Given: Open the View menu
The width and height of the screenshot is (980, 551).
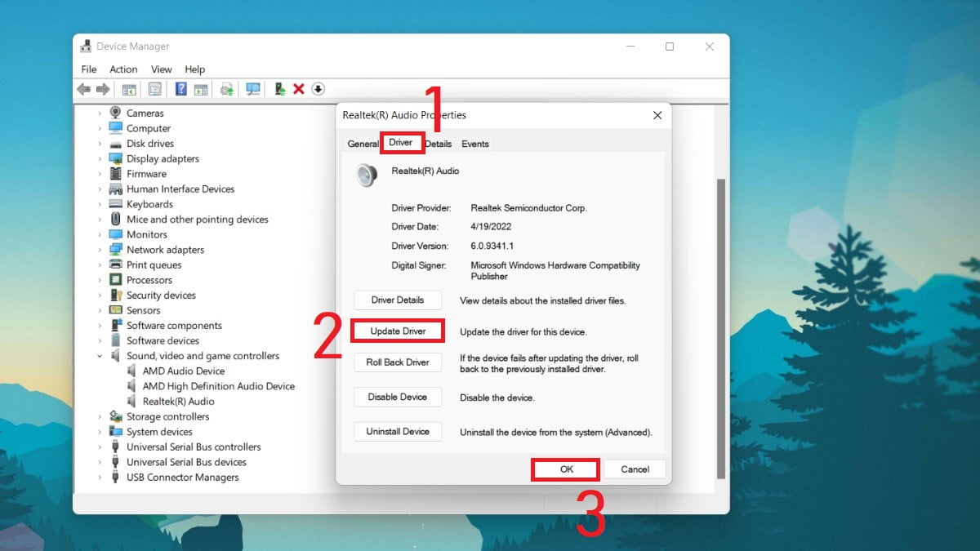Looking at the screenshot, I should 162,69.
